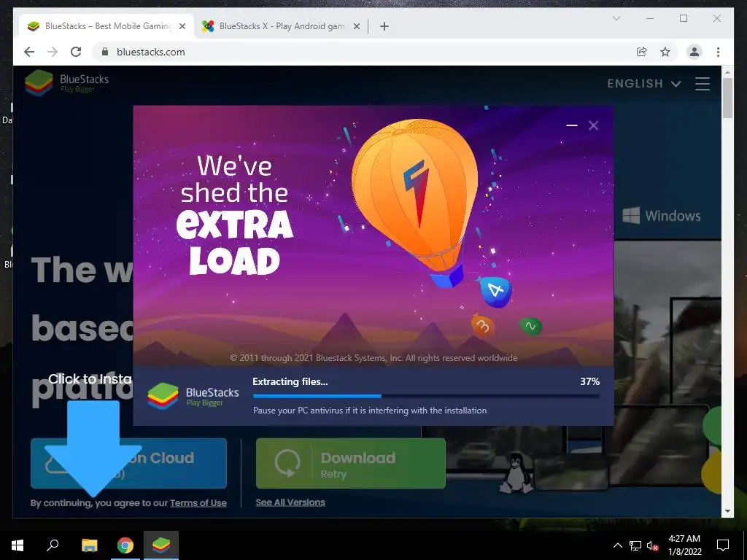Image resolution: width=747 pixels, height=560 pixels.
Task: Close the BlueStacks – Best Mobile Gaming tab
Action: (x=182, y=27)
